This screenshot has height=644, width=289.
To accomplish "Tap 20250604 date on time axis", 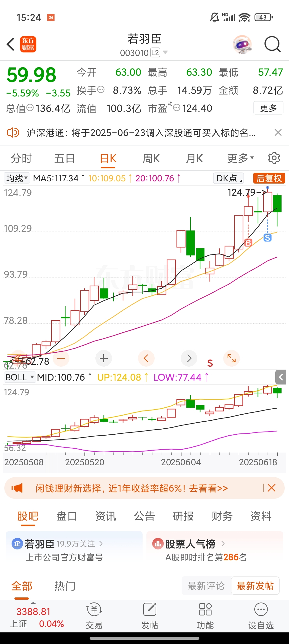I will click(181, 462).
